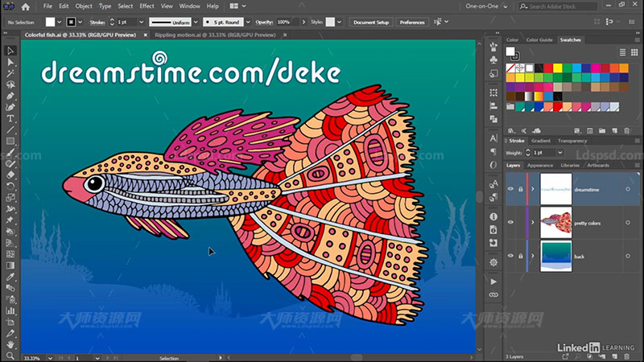Viewport: 644px width, 362px height.
Task: Select the Line Segment tool
Action: [x=10, y=130]
